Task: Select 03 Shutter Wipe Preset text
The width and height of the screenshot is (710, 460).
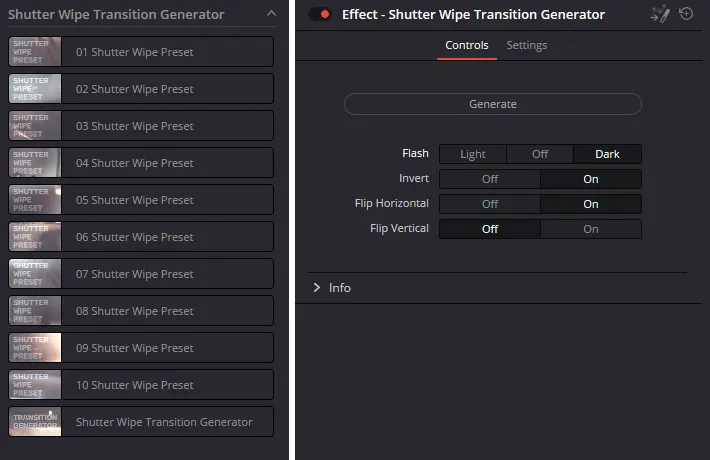Action: point(134,126)
